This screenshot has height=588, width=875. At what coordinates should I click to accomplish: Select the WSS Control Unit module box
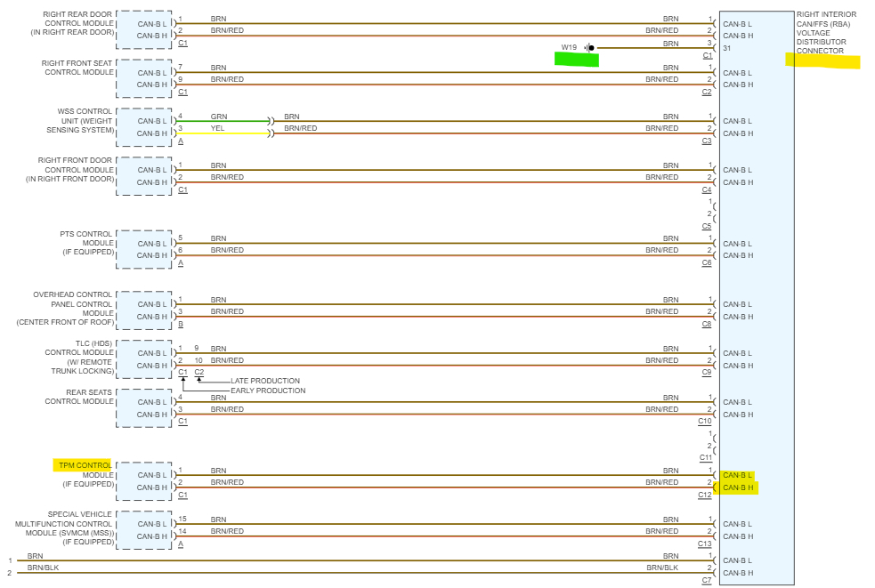tap(144, 127)
